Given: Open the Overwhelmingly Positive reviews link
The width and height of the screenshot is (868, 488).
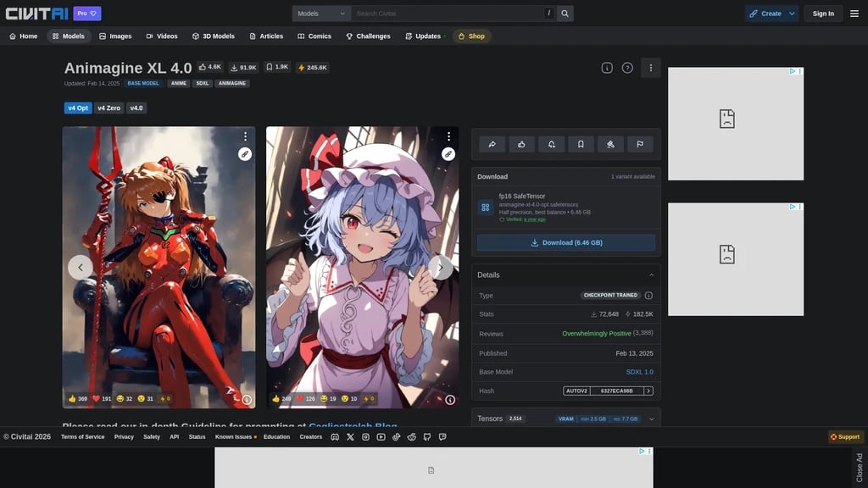Looking at the screenshot, I should click(x=596, y=334).
